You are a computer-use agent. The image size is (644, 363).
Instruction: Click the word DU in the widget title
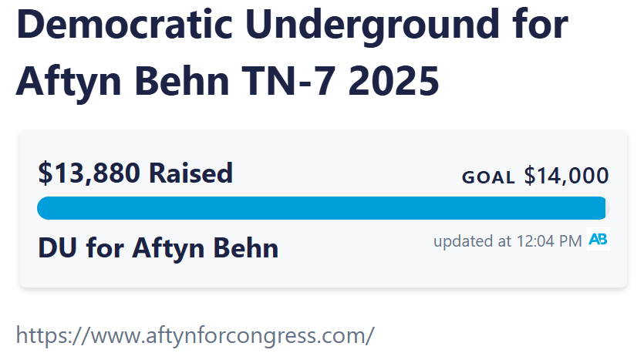click(x=57, y=249)
